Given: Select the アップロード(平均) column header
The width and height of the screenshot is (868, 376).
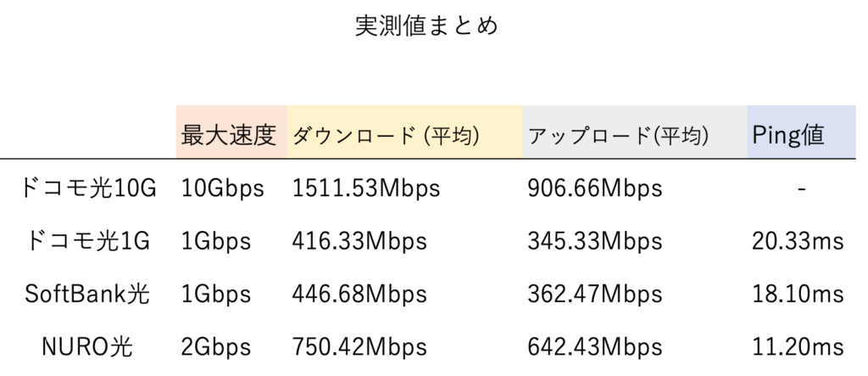Looking at the screenshot, I should tap(618, 135).
